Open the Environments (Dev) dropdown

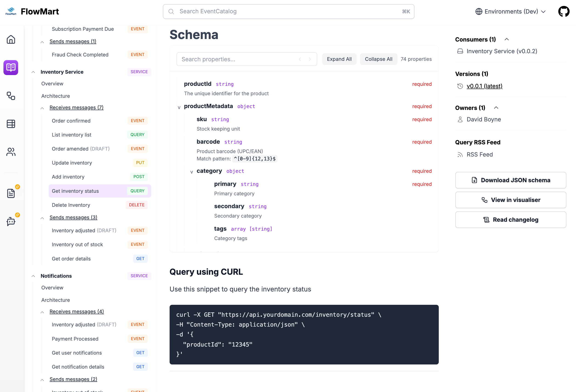coord(511,11)
